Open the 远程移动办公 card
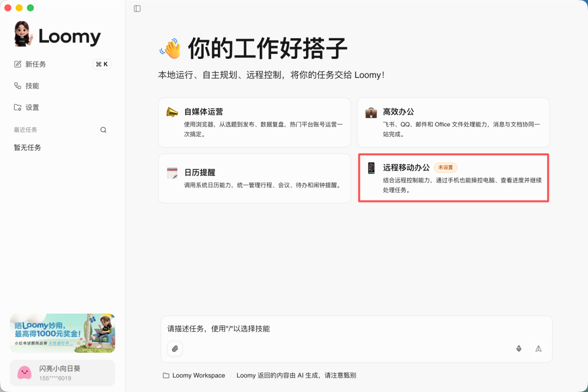Viewport: 588px width, 392px height. pos(454,178)
